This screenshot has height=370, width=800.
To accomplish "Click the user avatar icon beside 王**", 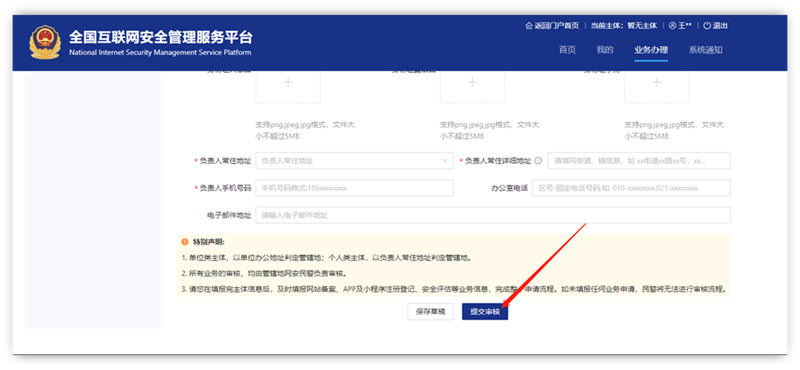I will (672, 26).
